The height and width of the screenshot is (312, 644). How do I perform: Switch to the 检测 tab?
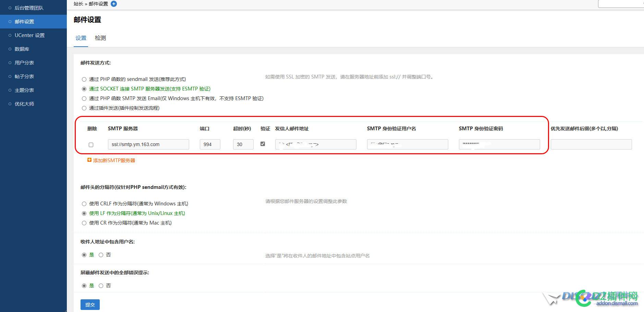point(100,38)
